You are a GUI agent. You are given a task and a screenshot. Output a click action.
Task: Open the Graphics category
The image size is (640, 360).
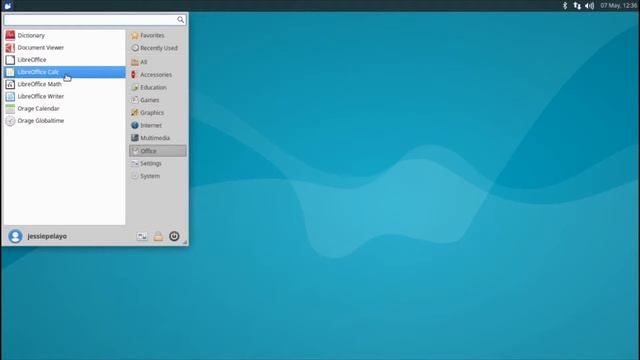(158, 113)
